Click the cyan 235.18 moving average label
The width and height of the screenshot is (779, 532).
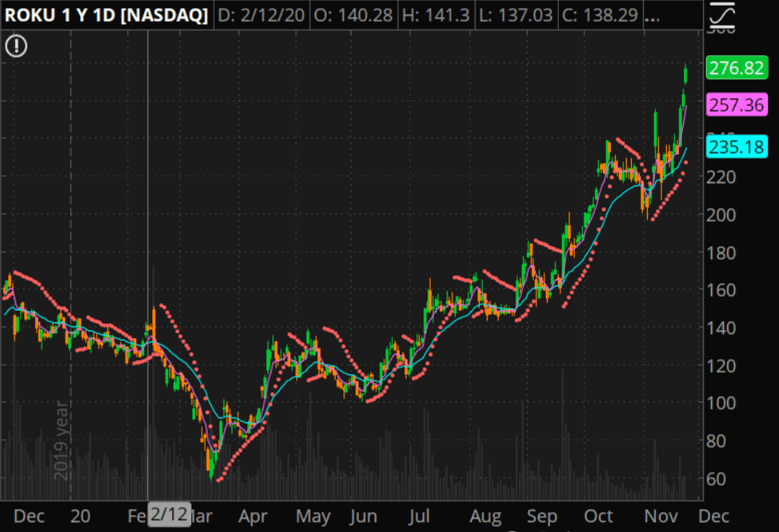[x=737, y=147]
